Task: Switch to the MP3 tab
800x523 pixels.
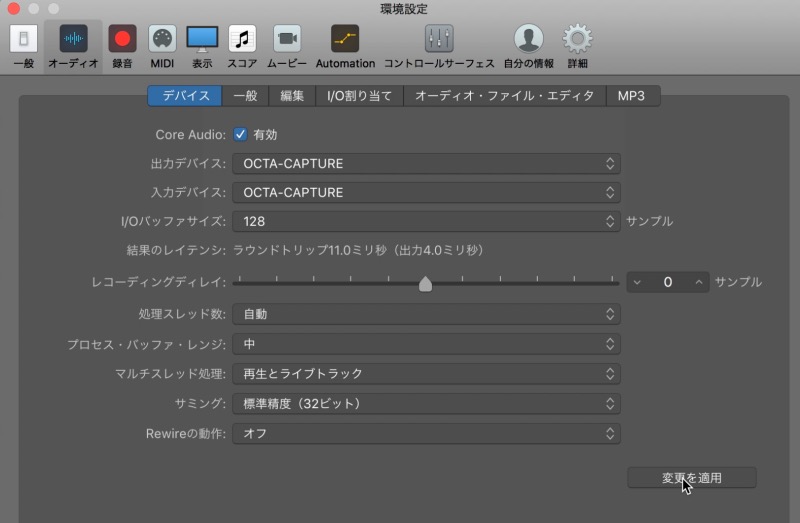Action: click(x=632, y=96)
